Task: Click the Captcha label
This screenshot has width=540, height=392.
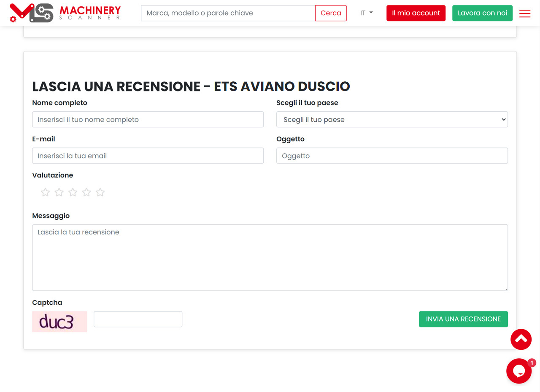Action: [x=47, y=303]
